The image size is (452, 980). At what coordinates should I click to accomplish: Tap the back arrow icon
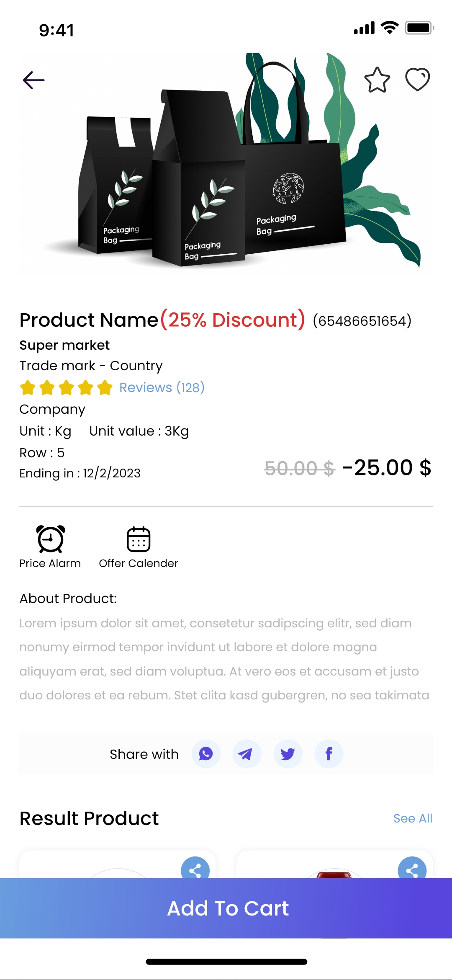point(33,80)
